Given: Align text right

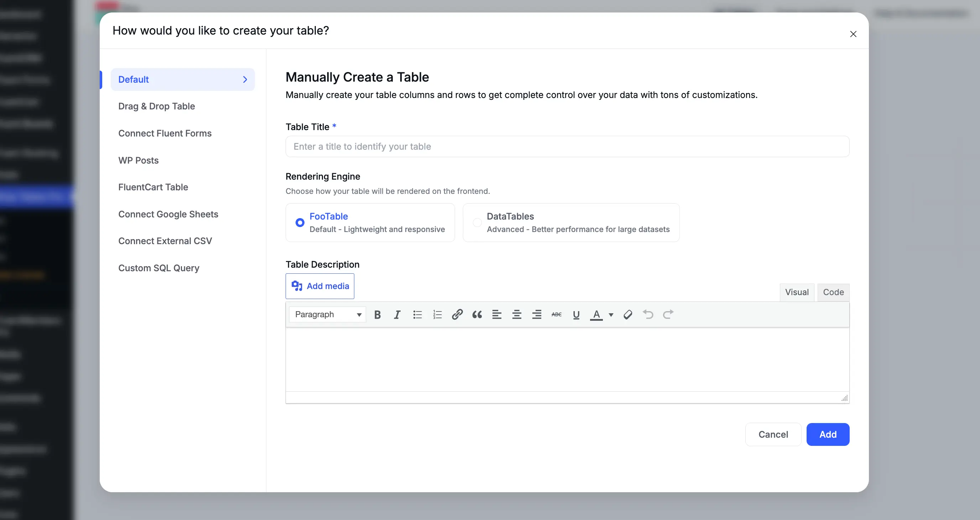Looking at the screenshot, I should coord(536,314).
